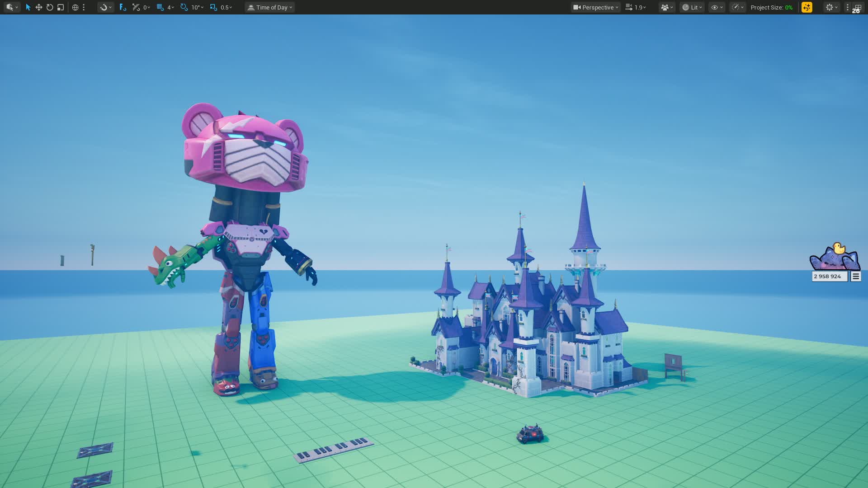This screenshot has width=868, height=488.
Task: Open the selection mode dropdown
Action: [12, 7]
